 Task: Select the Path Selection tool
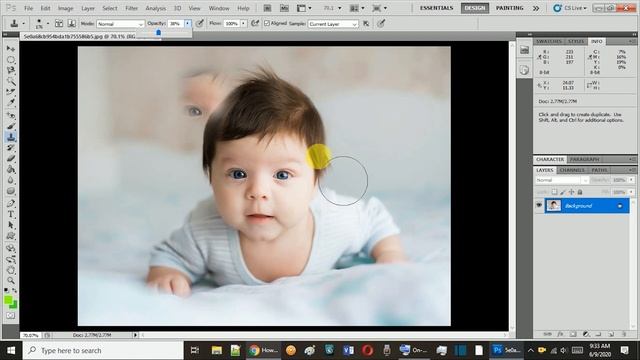coord(11,225)
